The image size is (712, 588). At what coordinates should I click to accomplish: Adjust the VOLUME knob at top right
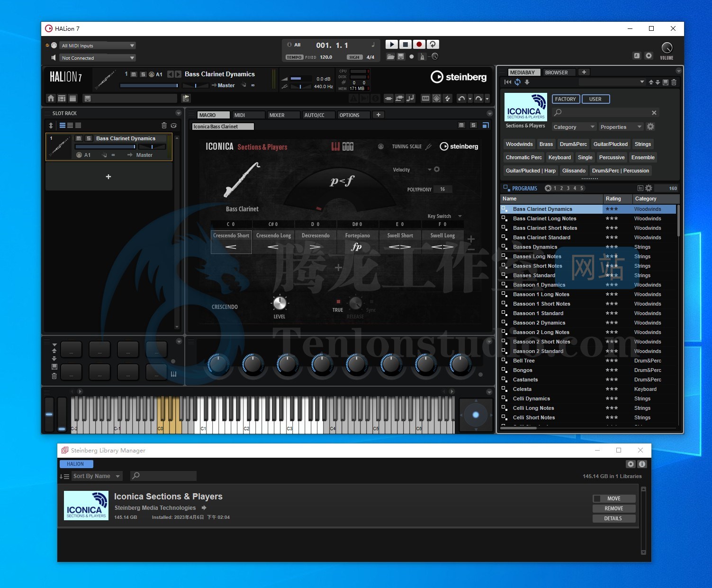667,48
